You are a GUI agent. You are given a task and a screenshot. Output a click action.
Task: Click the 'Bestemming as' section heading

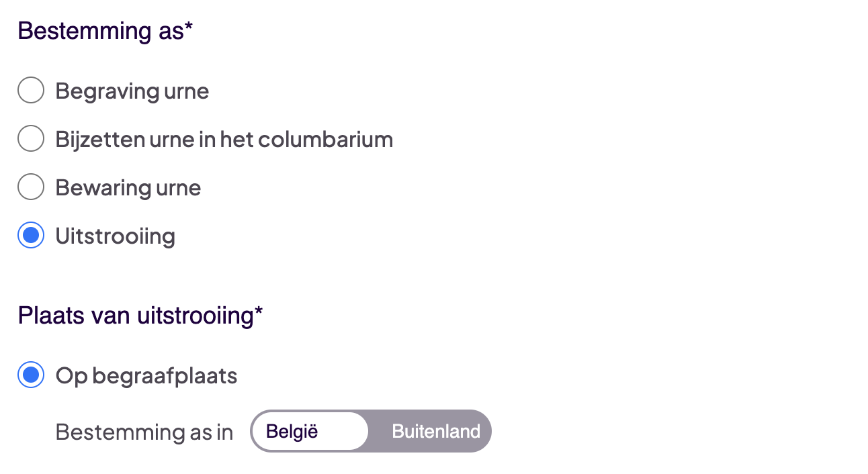[x=99, y=31]
